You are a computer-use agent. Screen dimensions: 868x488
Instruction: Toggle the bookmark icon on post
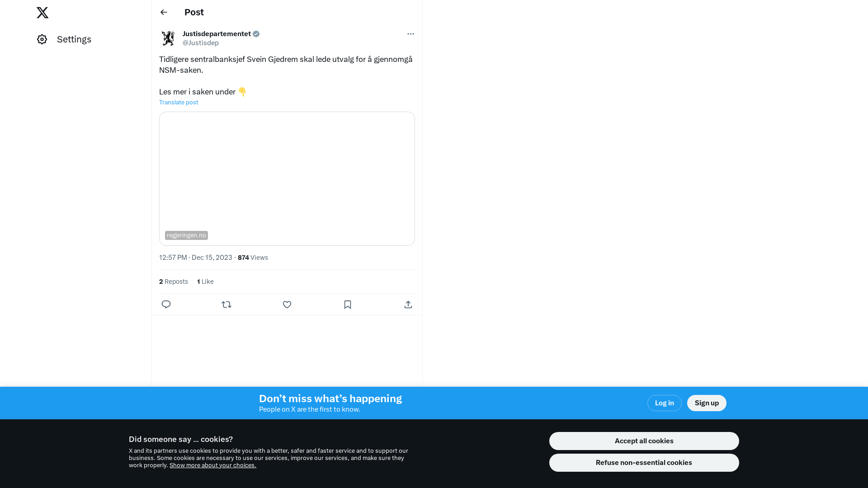pos(348,305)
